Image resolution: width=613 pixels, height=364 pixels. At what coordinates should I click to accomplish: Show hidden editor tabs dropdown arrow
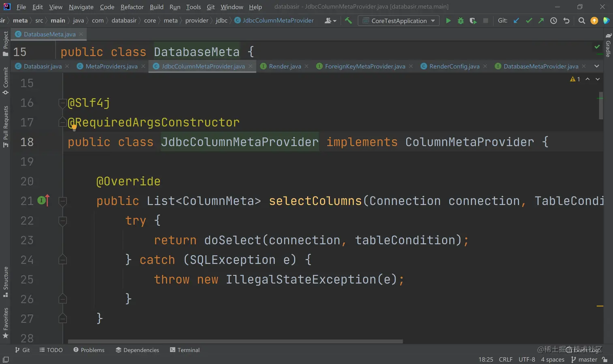click(597, 66)
